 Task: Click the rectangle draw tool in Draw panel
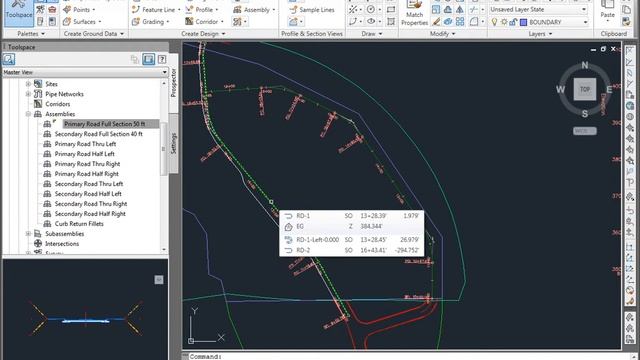391,9
